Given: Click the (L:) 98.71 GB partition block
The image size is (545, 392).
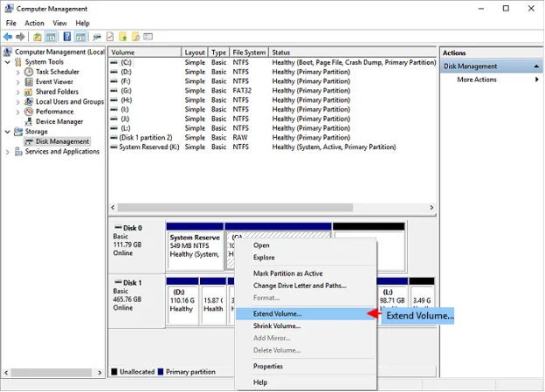Looking at the screenshot, I should pos(392,301).
